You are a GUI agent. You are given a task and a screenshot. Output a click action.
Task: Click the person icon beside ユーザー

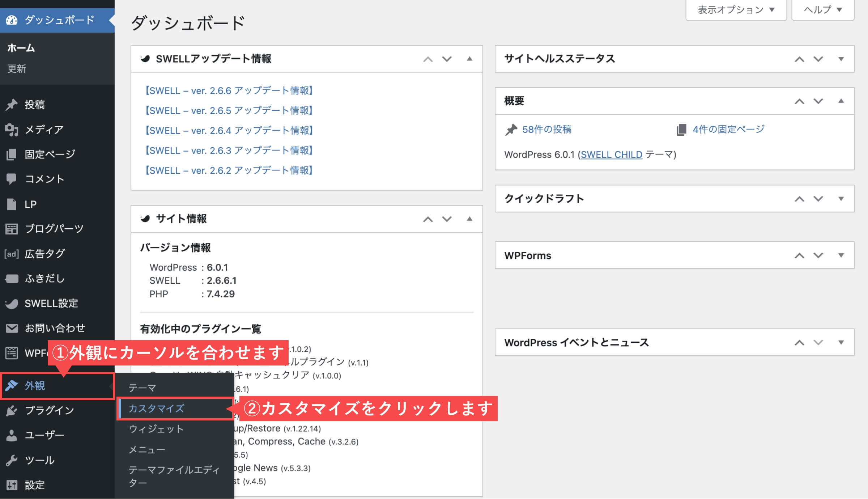[12, 435]
